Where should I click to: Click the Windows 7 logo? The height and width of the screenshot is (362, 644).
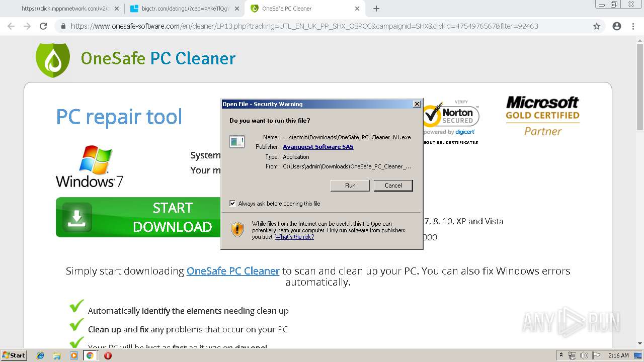point(90,167)
